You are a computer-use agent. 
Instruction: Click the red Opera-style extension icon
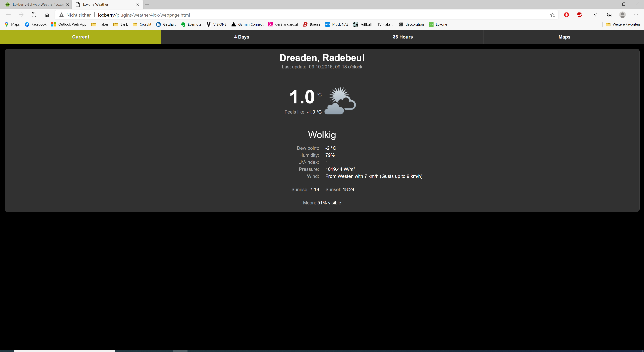coord(567,15)
